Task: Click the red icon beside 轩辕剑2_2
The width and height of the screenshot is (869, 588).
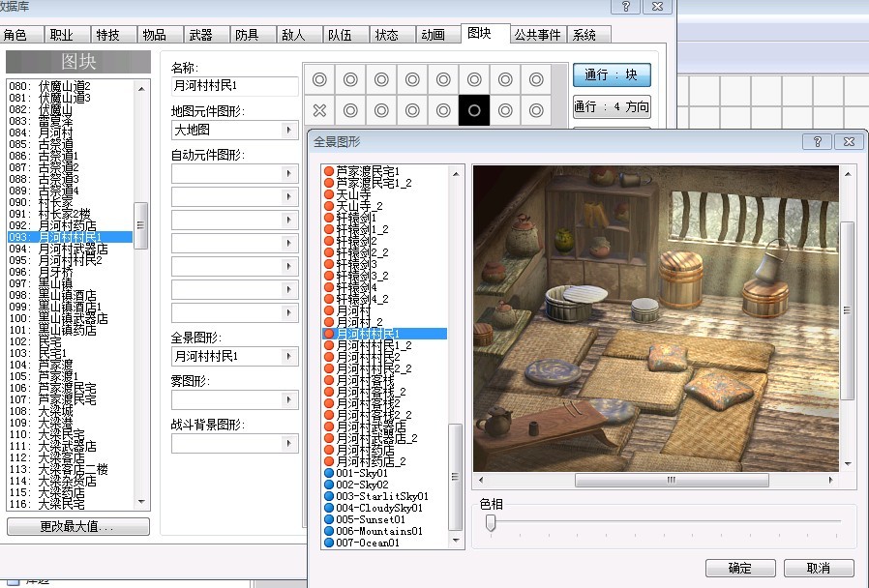Action: 329,252
